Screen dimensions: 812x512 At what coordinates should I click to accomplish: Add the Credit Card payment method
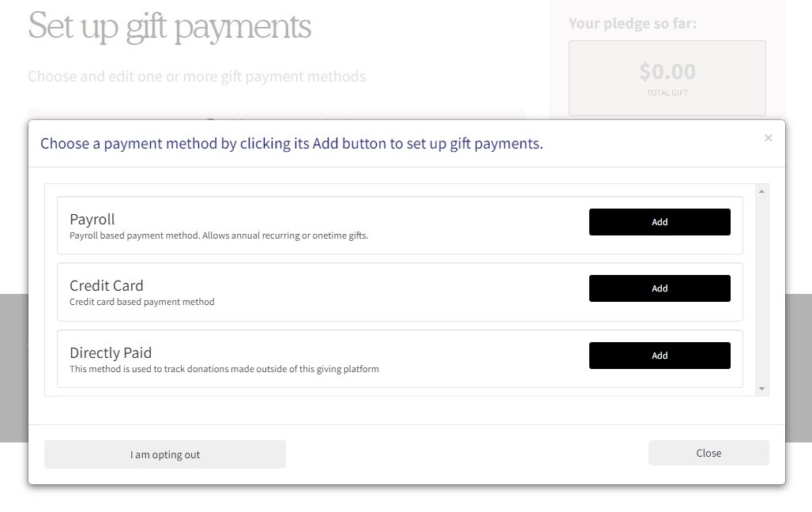tap(660, 288)
